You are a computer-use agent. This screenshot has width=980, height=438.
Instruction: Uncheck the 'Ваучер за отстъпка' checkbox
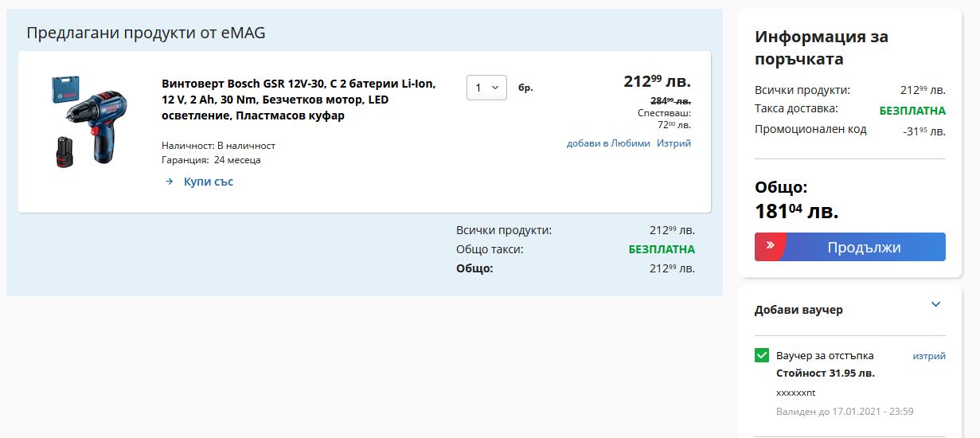tap(762, 355)
